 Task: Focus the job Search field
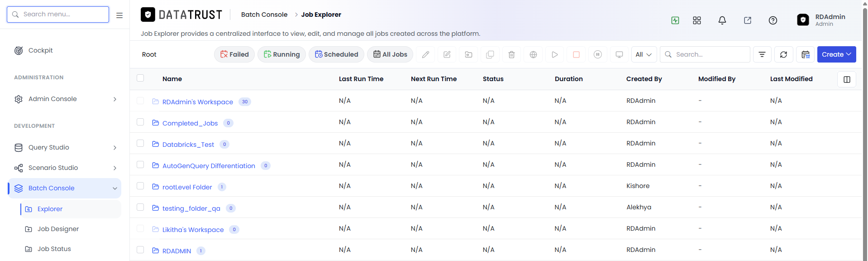(705, 54)
